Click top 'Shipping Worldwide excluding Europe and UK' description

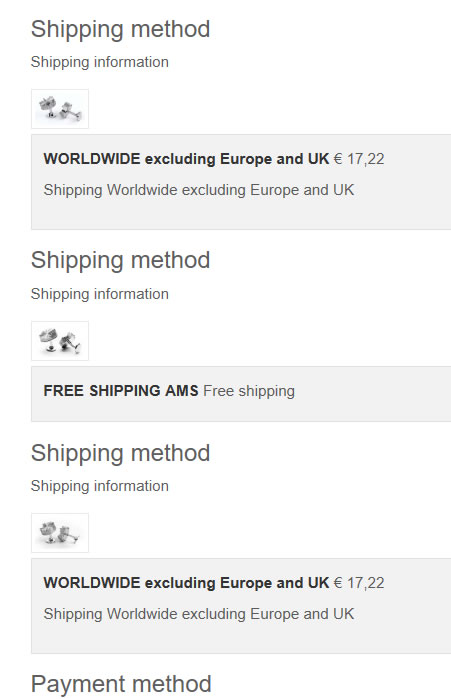[x=199, y=190]
